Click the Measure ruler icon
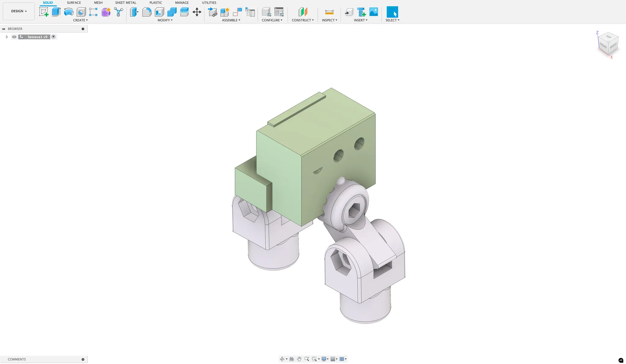The image size is (626, 364). (329, 12)
